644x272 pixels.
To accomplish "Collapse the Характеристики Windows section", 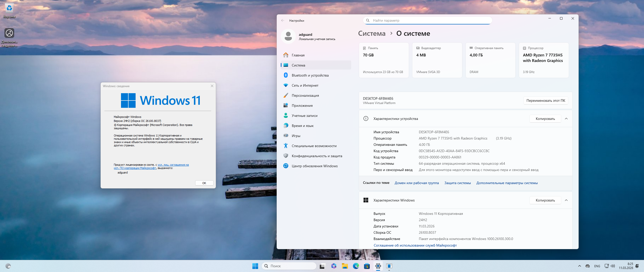I will pos(566,200).
